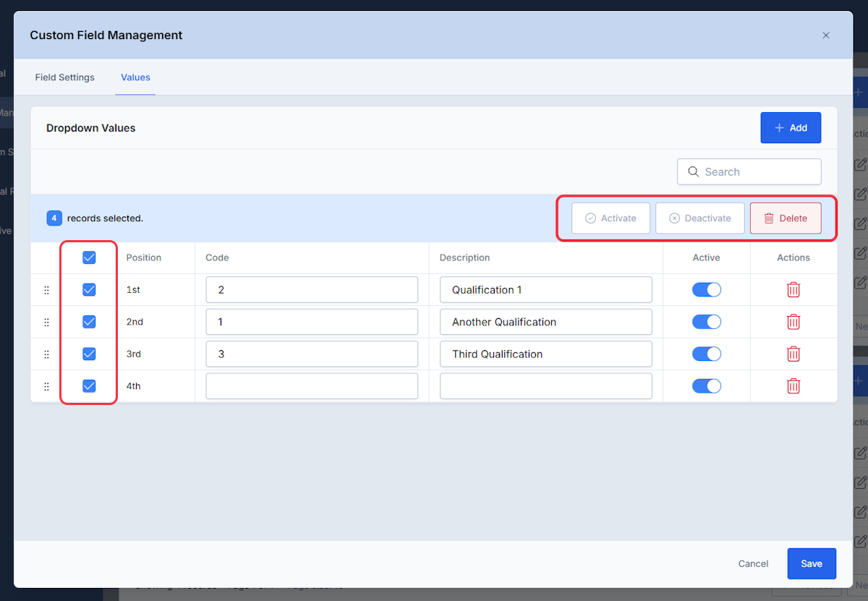Delete the Another Qualification row with trash icon
This screenshot has width=868, height=601.
coord(793,322)
